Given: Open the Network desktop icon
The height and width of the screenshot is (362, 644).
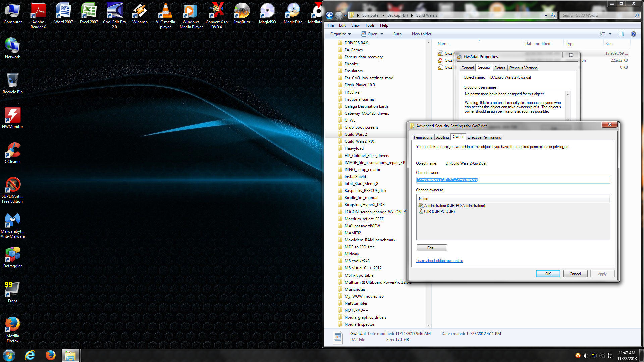Looking at the screenshot, I should coord(13,48).
